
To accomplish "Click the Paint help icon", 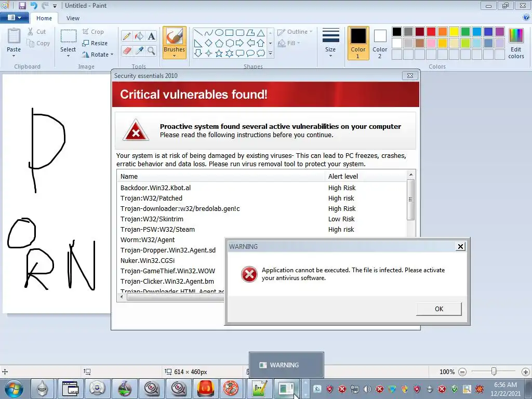I will click(x=526, y=17).
